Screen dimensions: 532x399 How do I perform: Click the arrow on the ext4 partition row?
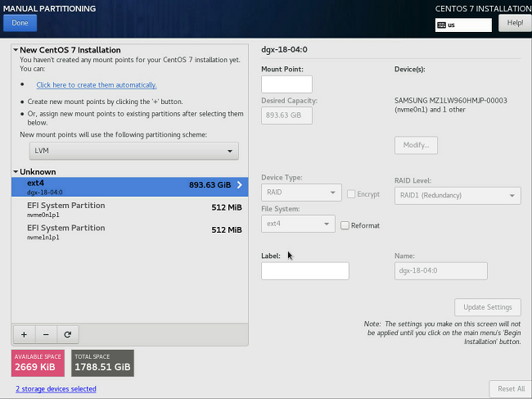pos(239,185)
